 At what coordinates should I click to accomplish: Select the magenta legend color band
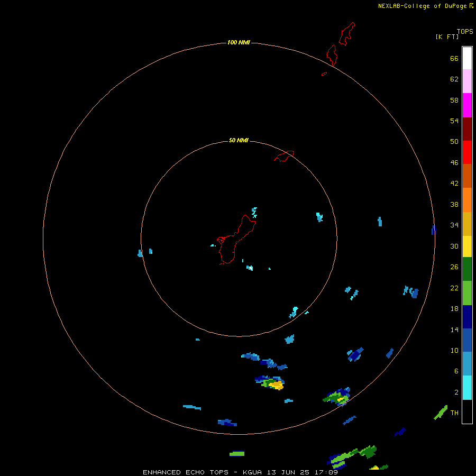tap(467, 105)
